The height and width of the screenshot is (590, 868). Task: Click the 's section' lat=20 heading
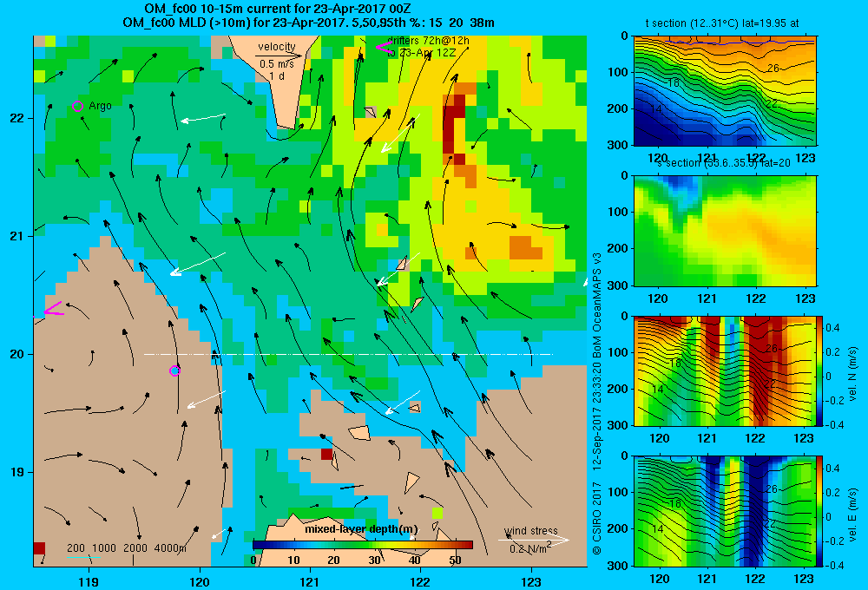pos(724,163)
